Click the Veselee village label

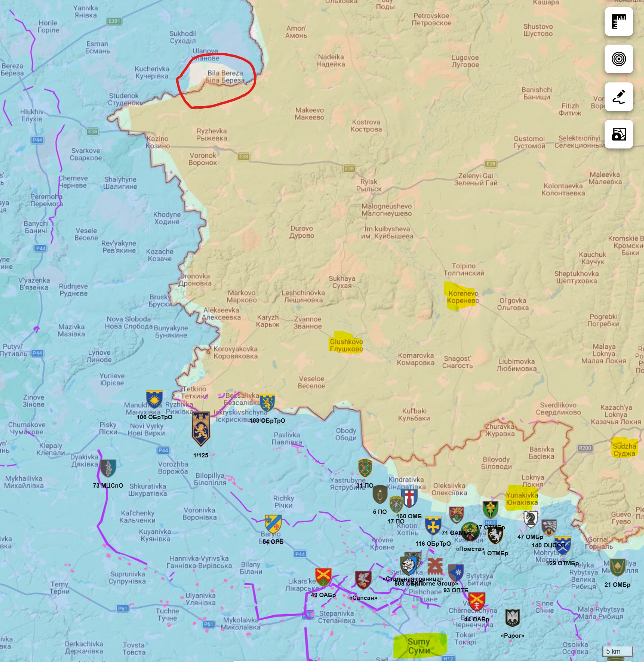click(311, 382)
